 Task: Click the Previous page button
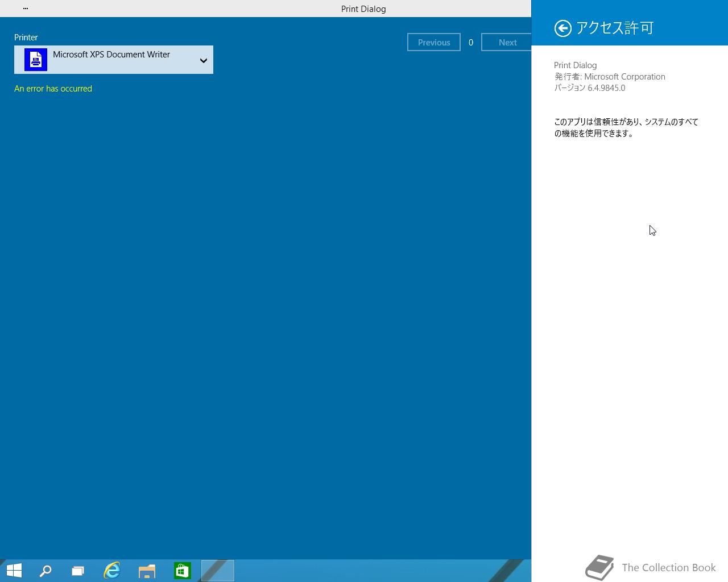pos(434,42)
